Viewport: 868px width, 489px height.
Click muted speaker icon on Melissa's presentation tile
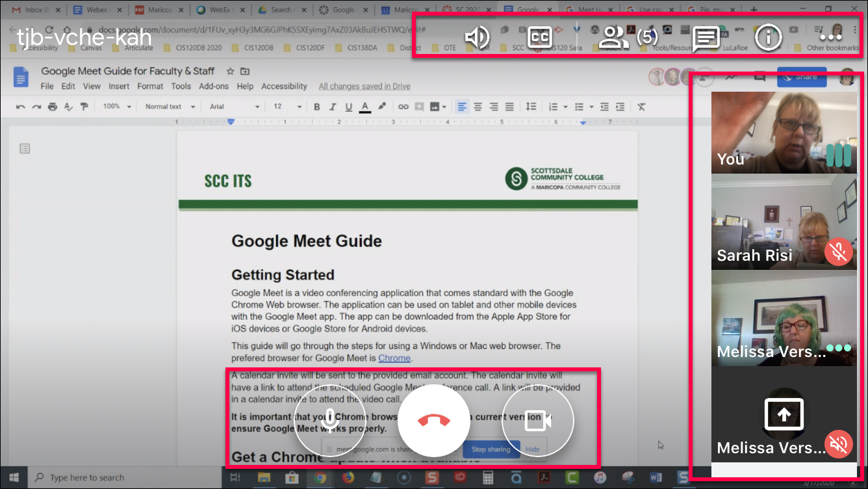[x=839, y=444]
